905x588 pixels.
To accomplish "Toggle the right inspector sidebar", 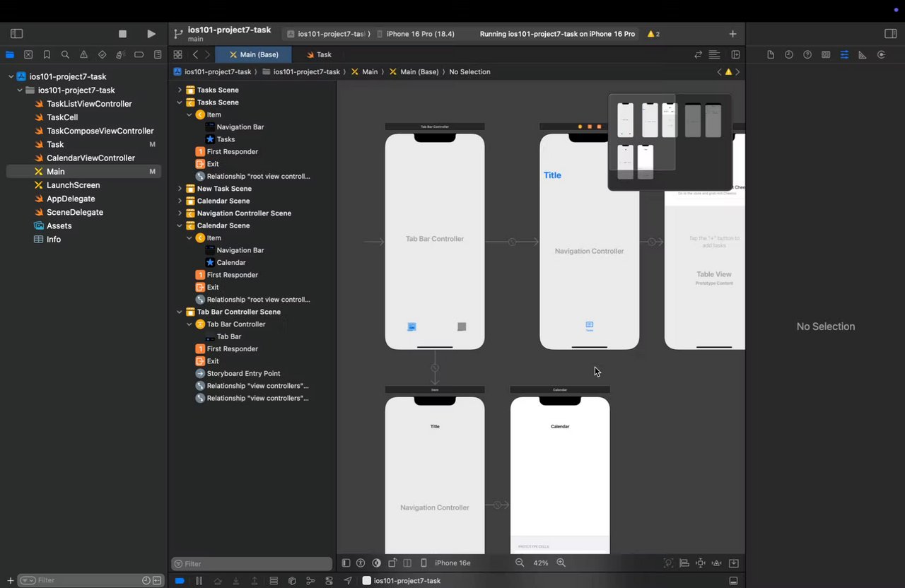I will (890, 34).
